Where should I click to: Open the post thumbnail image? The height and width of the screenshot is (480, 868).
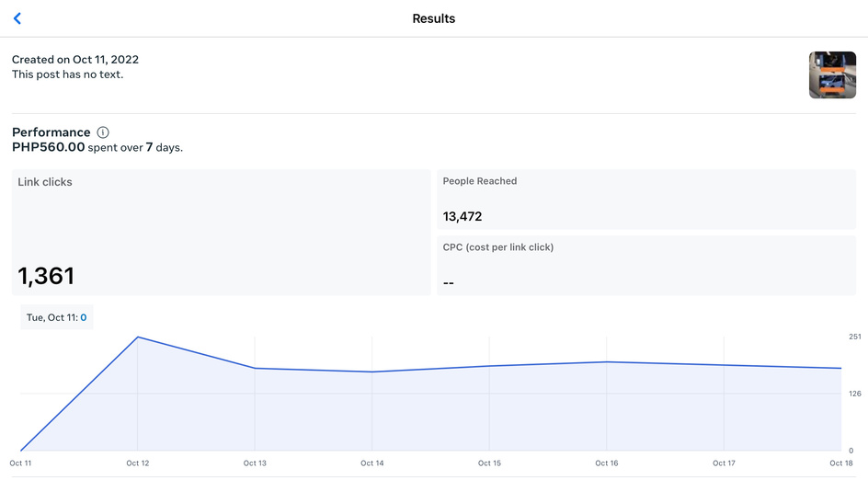(x=832, y=74)
